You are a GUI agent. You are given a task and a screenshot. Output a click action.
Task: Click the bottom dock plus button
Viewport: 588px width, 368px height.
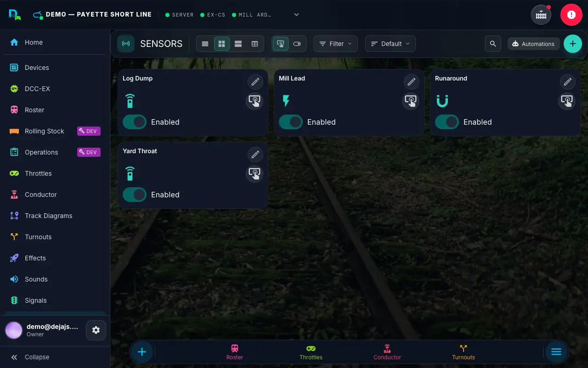tap(142, 352)
